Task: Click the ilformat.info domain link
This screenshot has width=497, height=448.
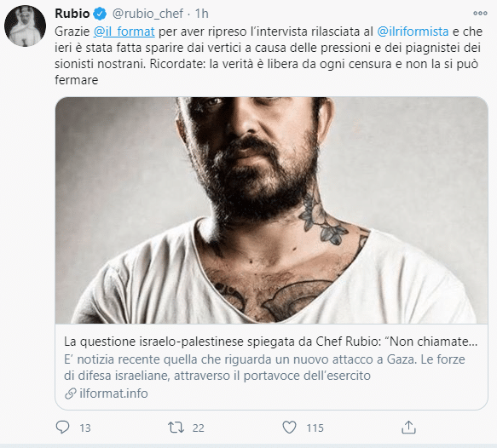Action: click(113, 393)
